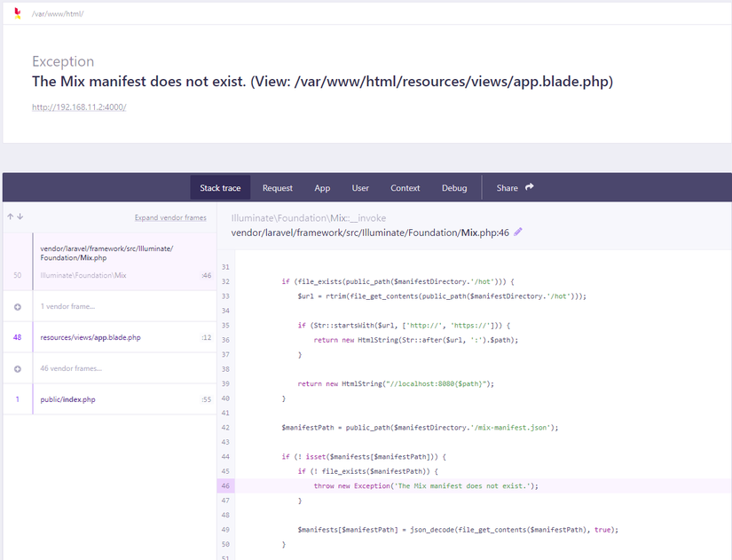Click the exception message heading
This screenshot has width=732, height=560.
(322, 82)
